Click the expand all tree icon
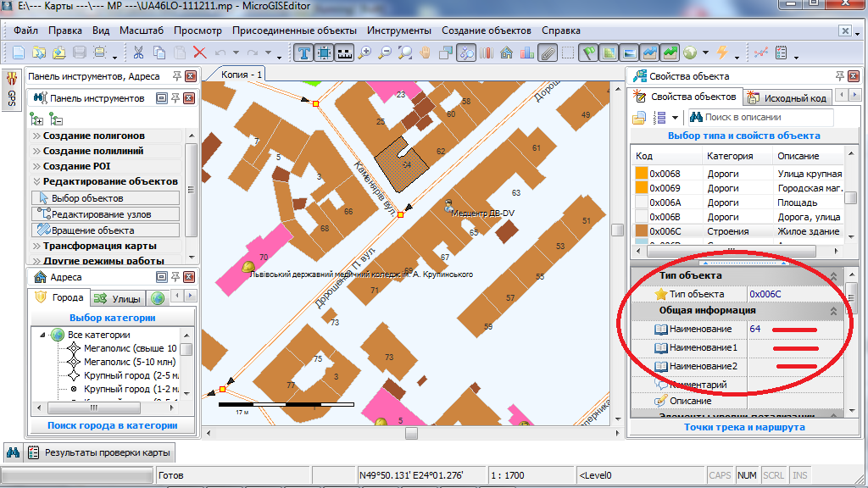This screenshot has width=868, height=488. [x=36, y=119]
